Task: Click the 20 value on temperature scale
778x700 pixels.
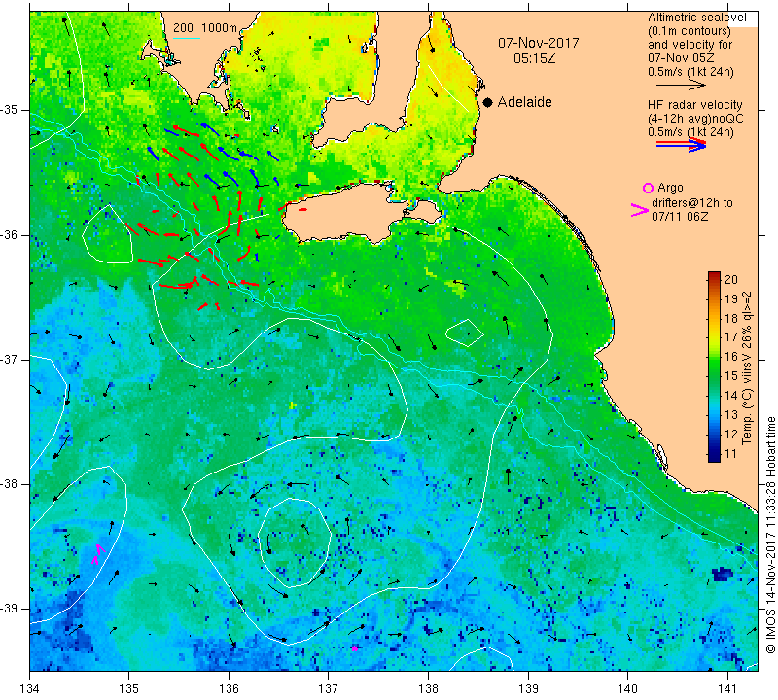Action: 731,279
